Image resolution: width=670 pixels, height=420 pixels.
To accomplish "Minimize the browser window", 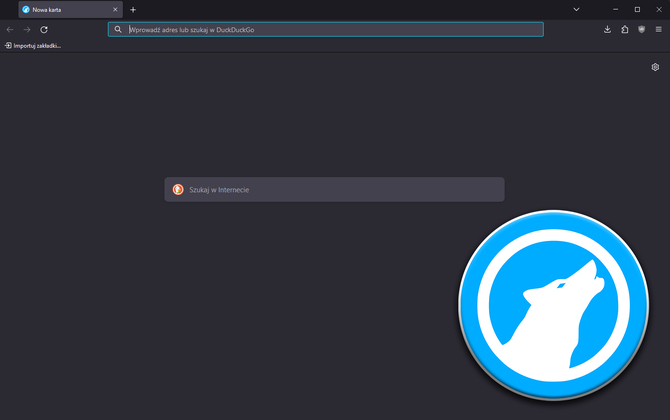I will pos(615,9).
